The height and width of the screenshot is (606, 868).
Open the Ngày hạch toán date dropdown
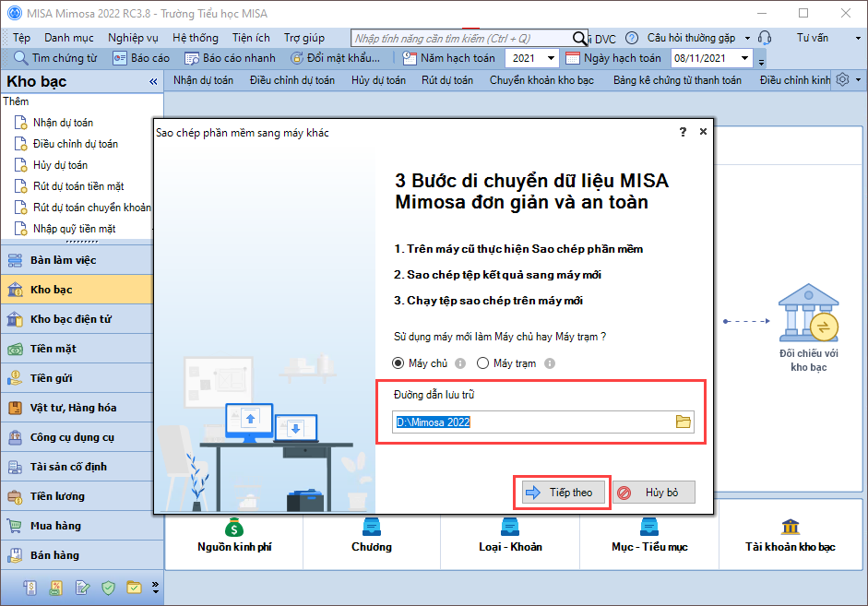point(744,58)
